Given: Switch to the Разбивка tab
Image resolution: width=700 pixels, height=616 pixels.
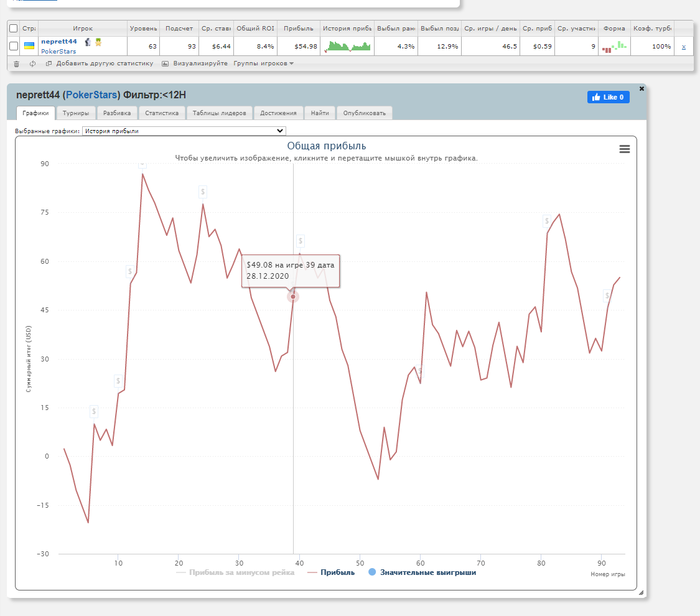Looking at the screenshot, I should (x=117, y=113).
